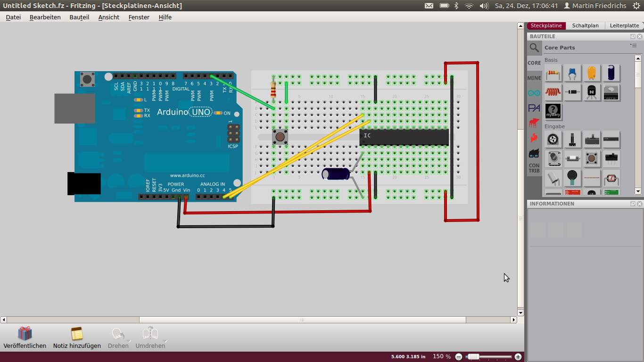Image resolution: width=644 pixels, height=362 pixels.
Task: Open the Snootlab glasses parts bin
Action: pyautogui.click(x=534, y=153)
